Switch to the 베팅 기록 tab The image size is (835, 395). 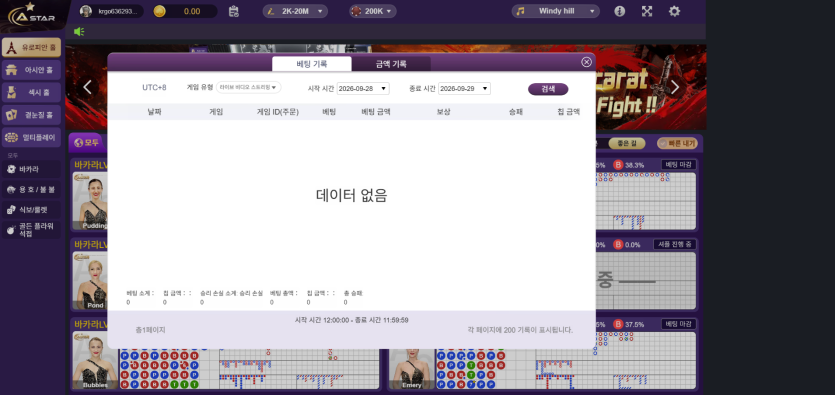[x=312, y=64]
